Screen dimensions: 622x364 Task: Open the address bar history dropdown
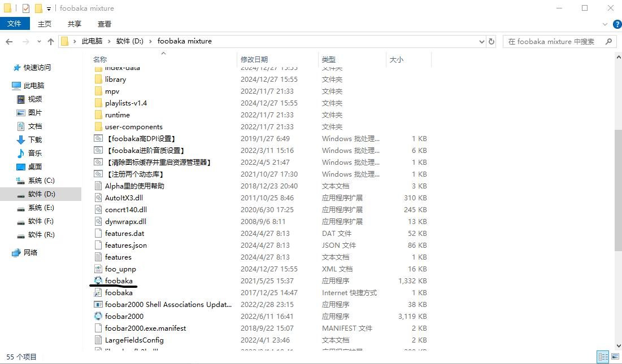click(481, 41)
